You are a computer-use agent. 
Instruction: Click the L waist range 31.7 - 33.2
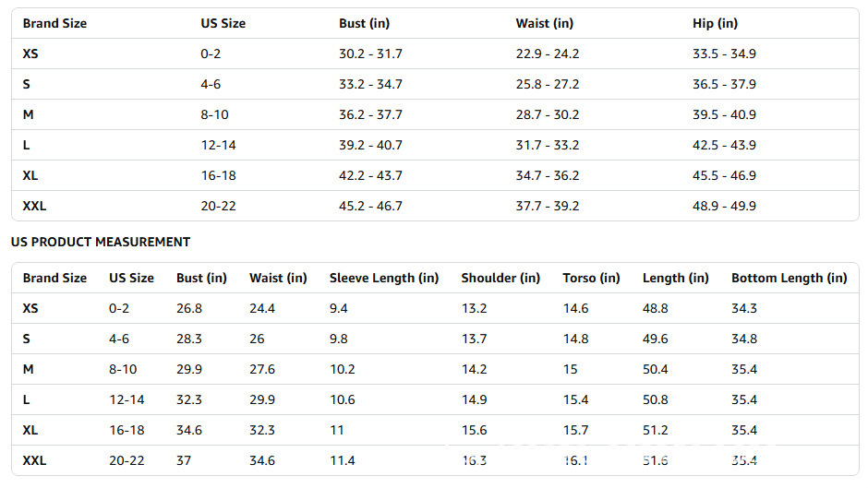(548, 146)
